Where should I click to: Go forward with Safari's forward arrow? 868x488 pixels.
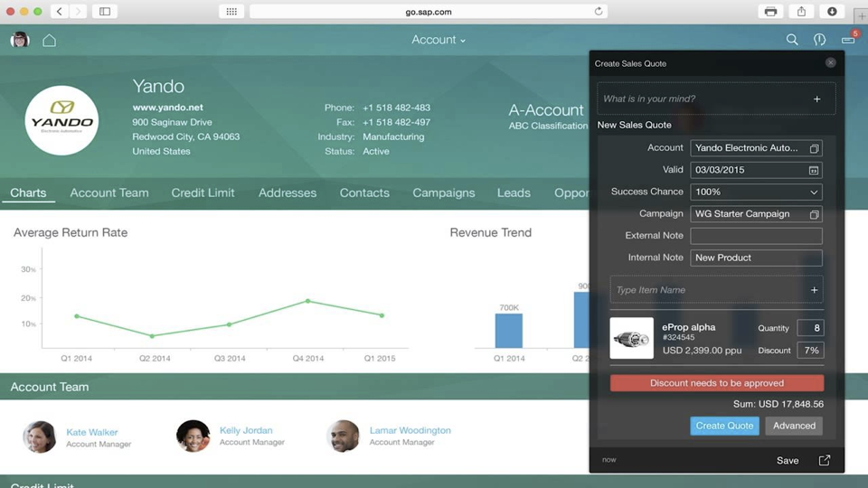click(x=78, y=11)
